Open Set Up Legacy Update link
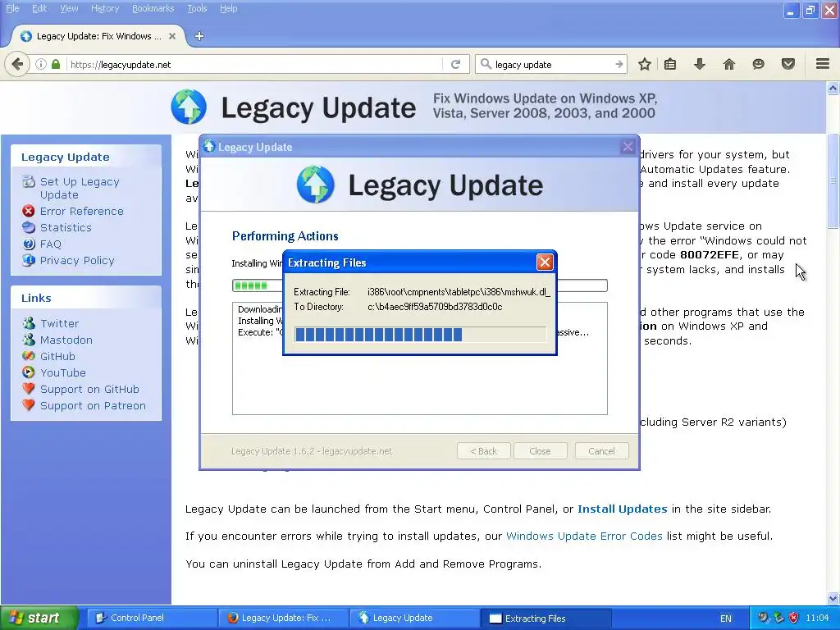 80,188
